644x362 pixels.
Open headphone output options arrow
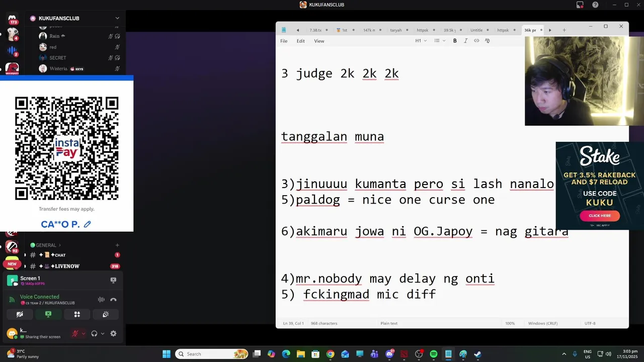[103, 333]
